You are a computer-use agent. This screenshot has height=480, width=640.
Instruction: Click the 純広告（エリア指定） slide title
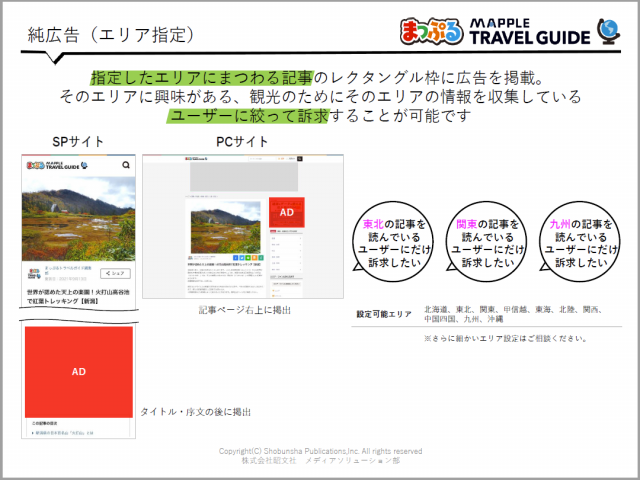[107, 34]
